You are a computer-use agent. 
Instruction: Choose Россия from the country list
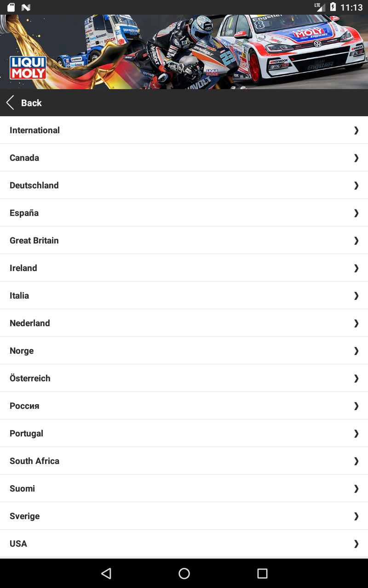coord(24,406)
